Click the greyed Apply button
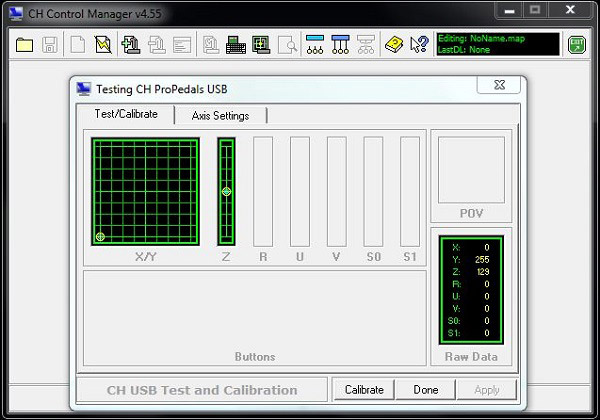 tap(487, 390)
